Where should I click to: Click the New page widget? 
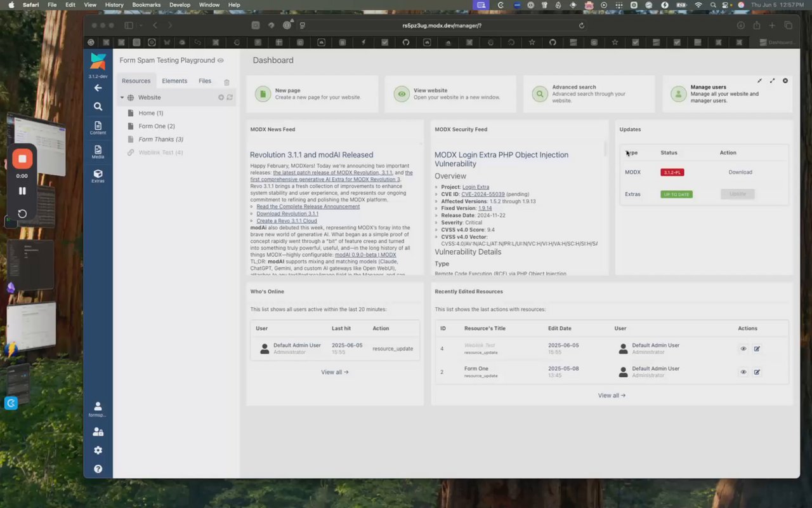tap(312, 94)
